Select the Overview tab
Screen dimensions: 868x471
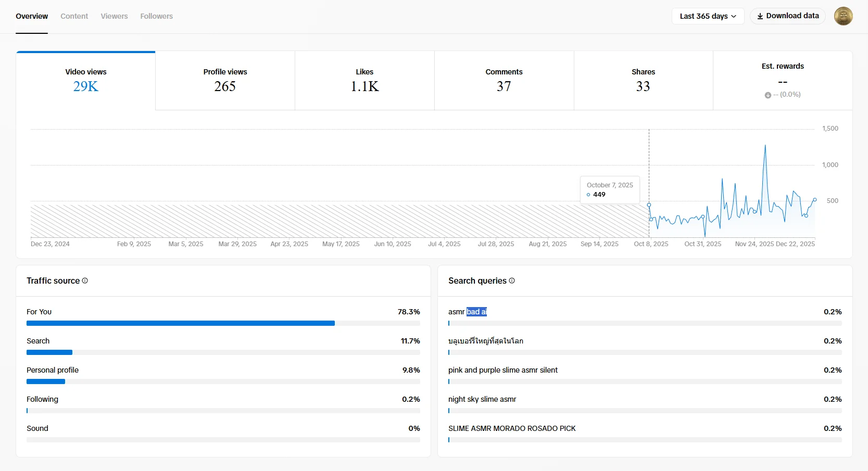[32, 16]
